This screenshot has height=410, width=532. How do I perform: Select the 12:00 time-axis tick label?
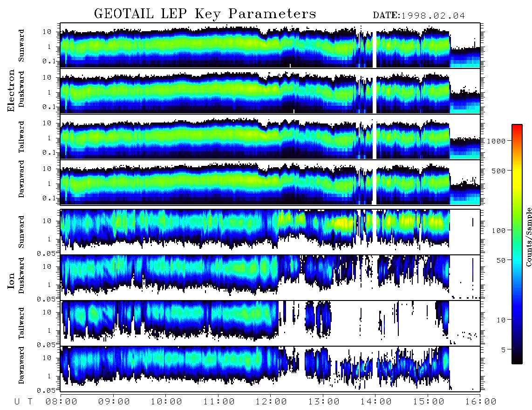click(271, 402)
